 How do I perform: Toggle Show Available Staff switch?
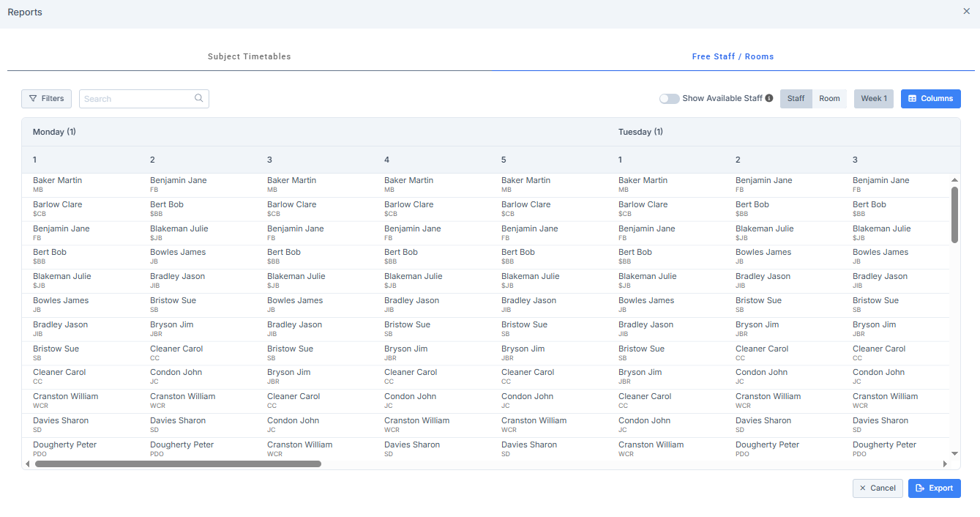tap(669, 98)
